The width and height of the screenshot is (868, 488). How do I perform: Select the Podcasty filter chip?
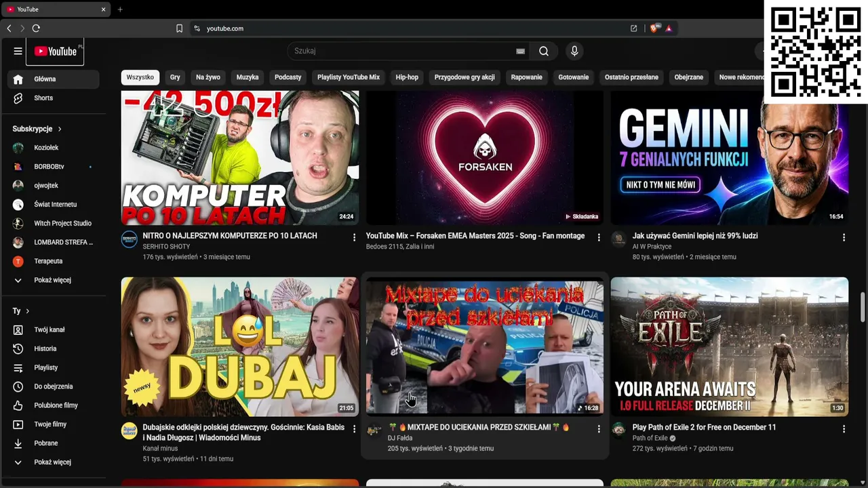pos(288,77)
